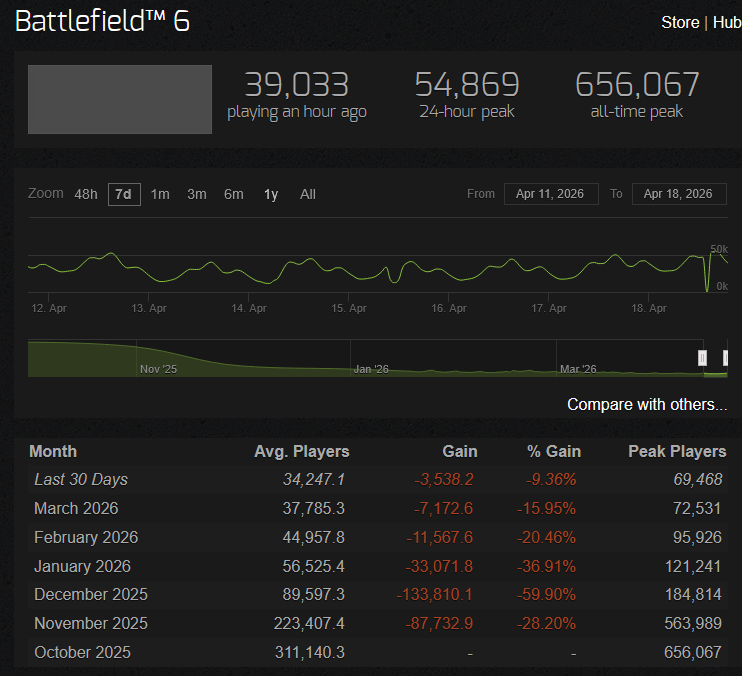Click percent gain -36.91%
The width and height of the screenshot is (742, 676).
pos(546,566)
